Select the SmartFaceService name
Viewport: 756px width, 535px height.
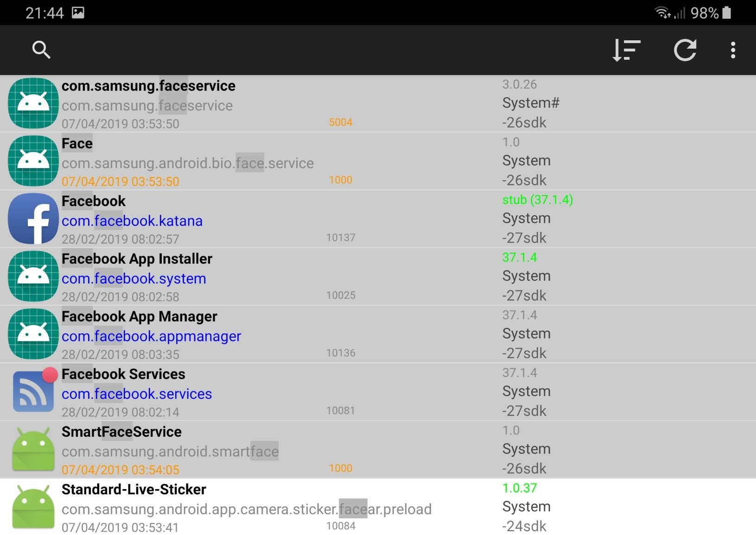click(x=121, y=432)
